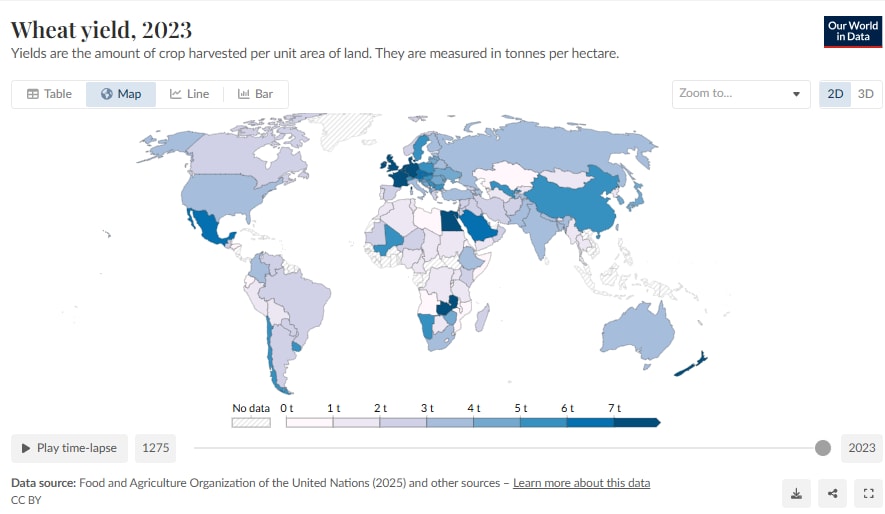This screenshot has width=885, height=514.
Task: Select the Map tab
Action: pos(121,94)
